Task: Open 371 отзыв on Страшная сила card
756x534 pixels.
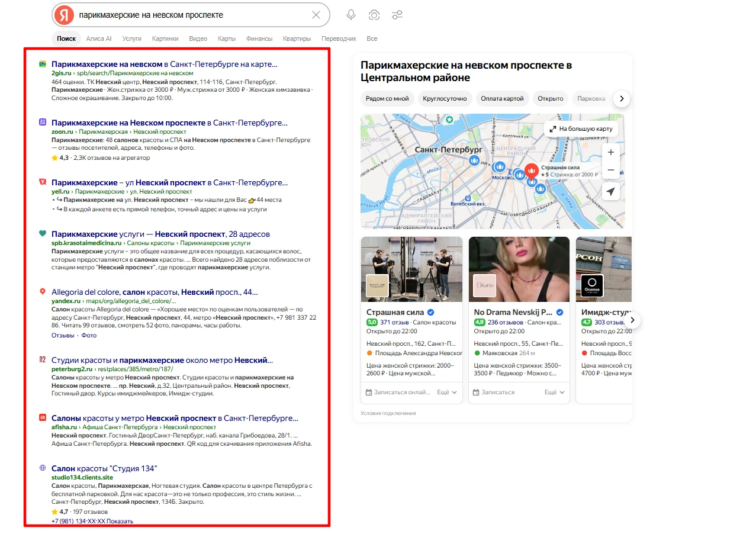Action: [394, 322]
